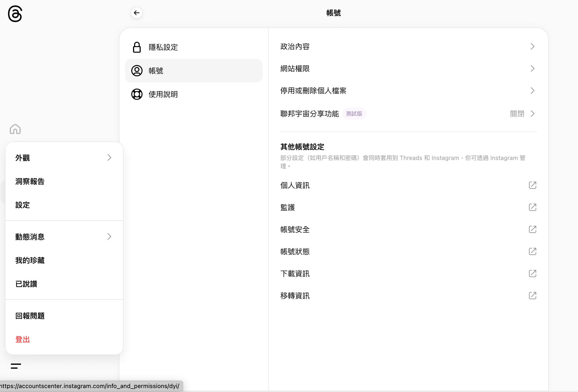This screenshot has height=392, width=578.
Task: Turn off 聯邦宇宙分享功能 via 關閉
Action: (x=516, y=114)
